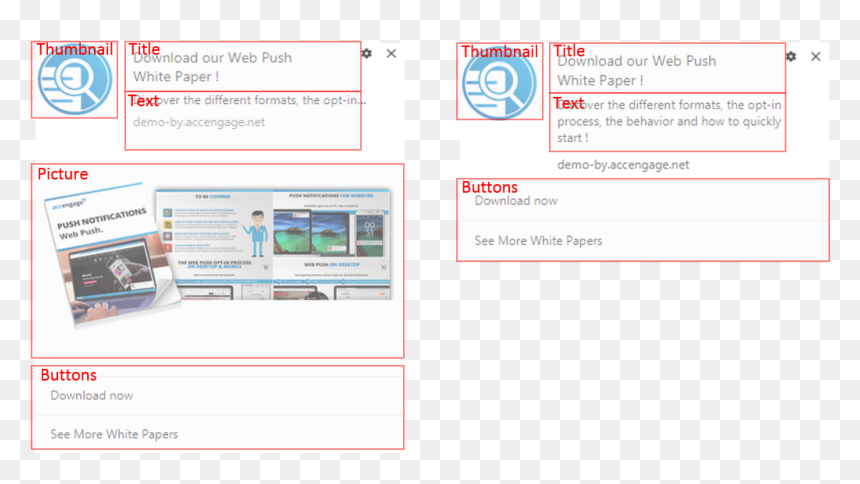Click the right notification's magnifier thumbnail
Viewport: 860px width, 484px height.
click(x=500, y=83)
